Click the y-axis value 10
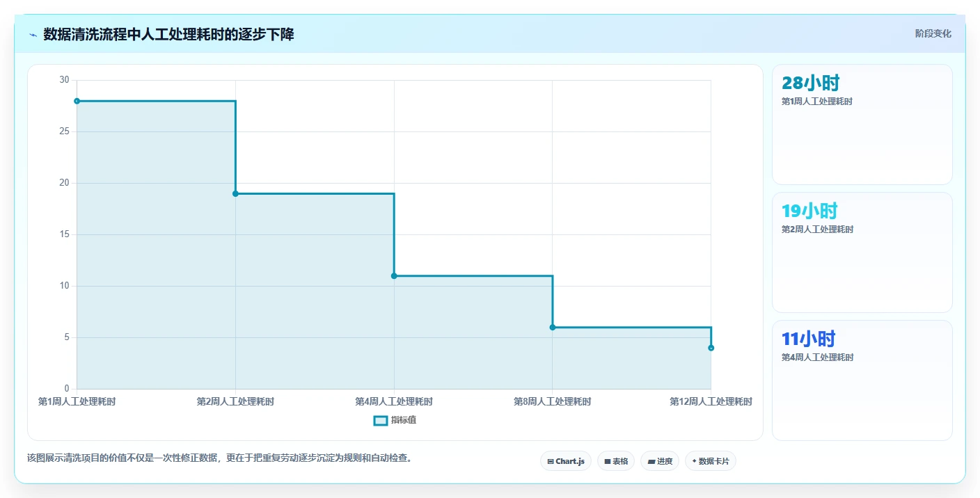Viewport: 980px width, 498px height. click(x=65, y=286)
